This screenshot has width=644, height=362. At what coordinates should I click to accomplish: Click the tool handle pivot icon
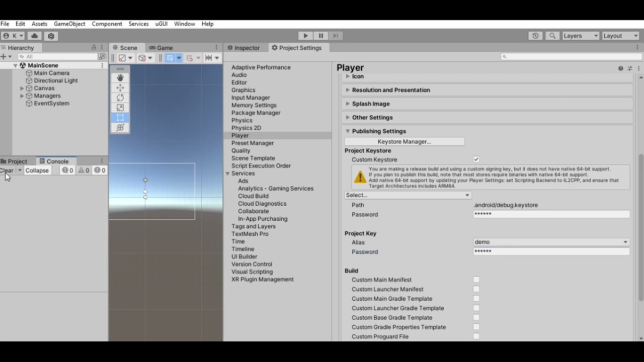point(122,58)
